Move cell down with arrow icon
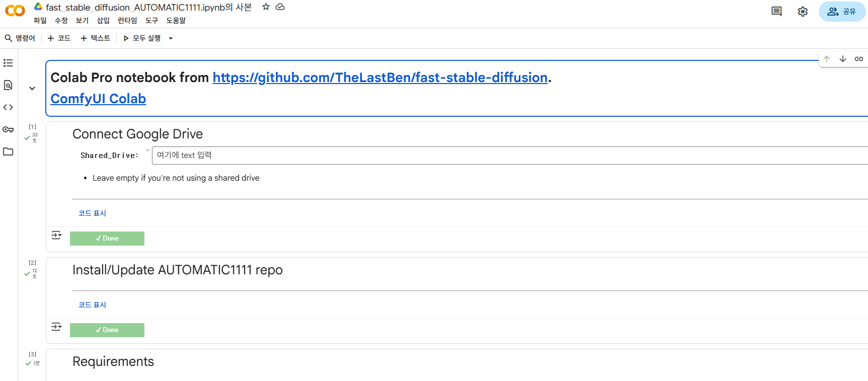Viewport: 868px width, 381px height. (x=843, y=59)
